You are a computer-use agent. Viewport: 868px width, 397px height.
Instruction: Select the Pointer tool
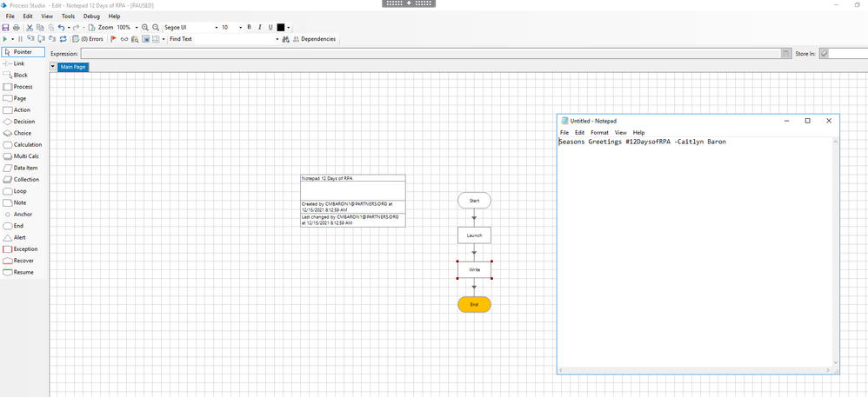[23, 52]
